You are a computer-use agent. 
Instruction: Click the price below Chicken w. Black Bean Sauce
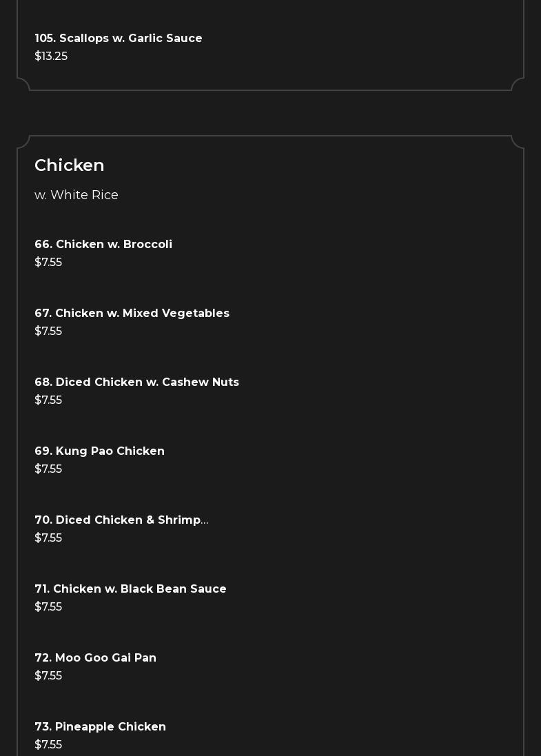[x=48, y=606]
